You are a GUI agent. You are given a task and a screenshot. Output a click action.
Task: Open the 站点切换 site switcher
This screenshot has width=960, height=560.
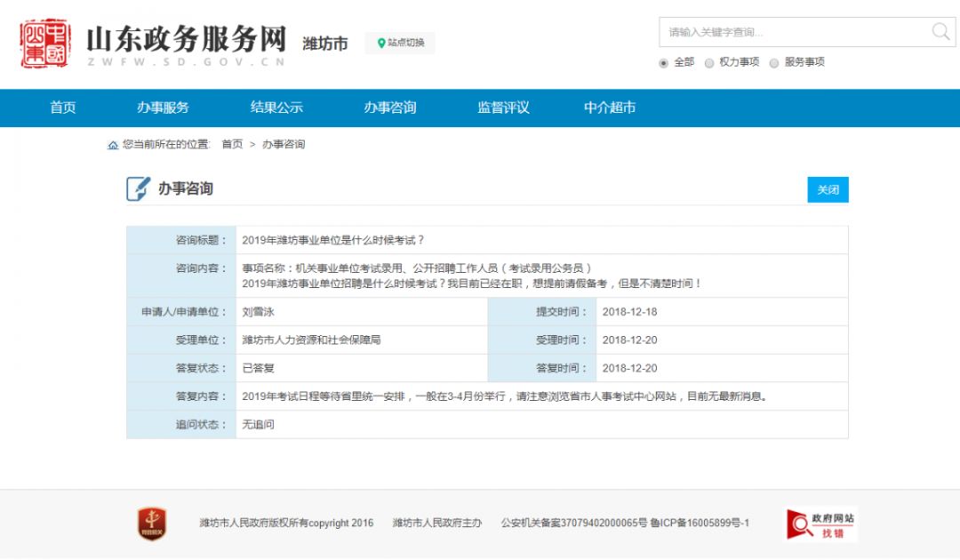point(400,43)
